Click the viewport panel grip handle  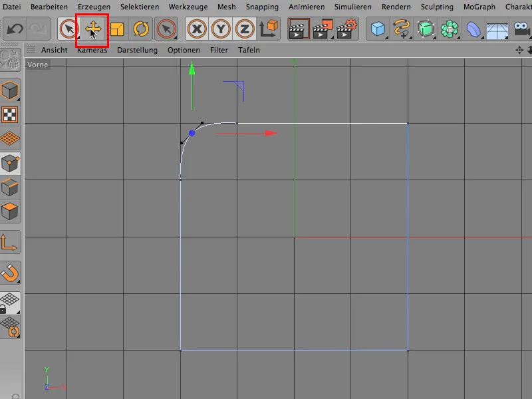point(31,50)
